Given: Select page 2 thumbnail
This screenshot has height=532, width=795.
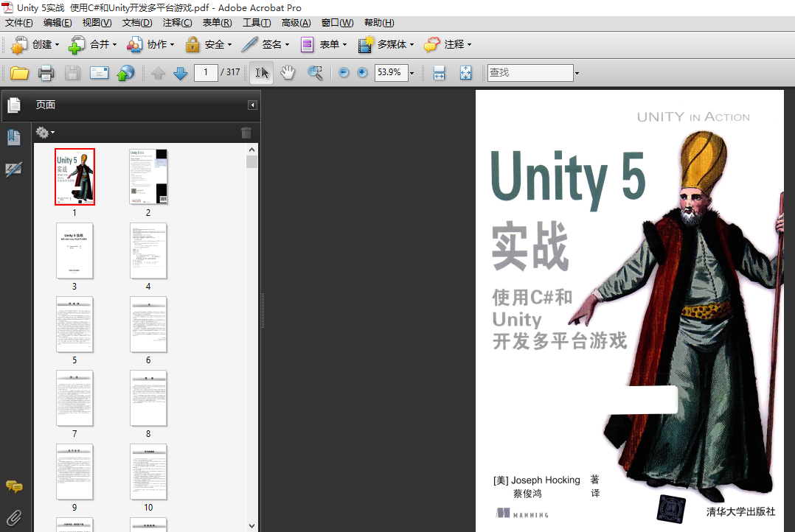Looking at the screenshot, I should pos(148,177).
